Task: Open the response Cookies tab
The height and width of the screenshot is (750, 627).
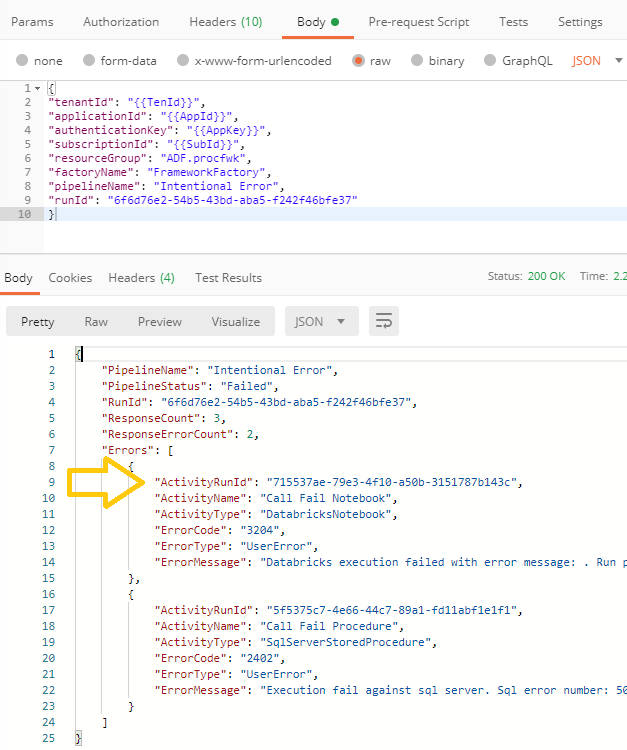Action: click(70, 277)
